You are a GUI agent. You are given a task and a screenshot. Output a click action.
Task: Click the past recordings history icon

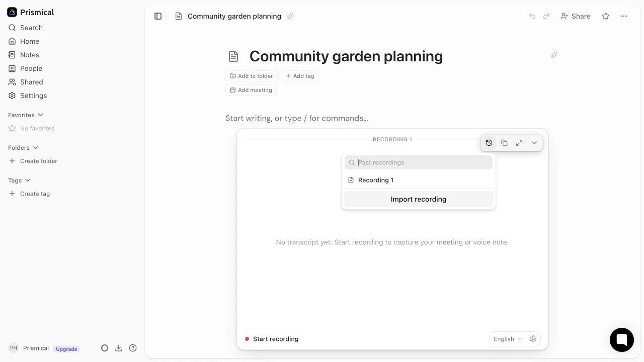pos(489,143)
